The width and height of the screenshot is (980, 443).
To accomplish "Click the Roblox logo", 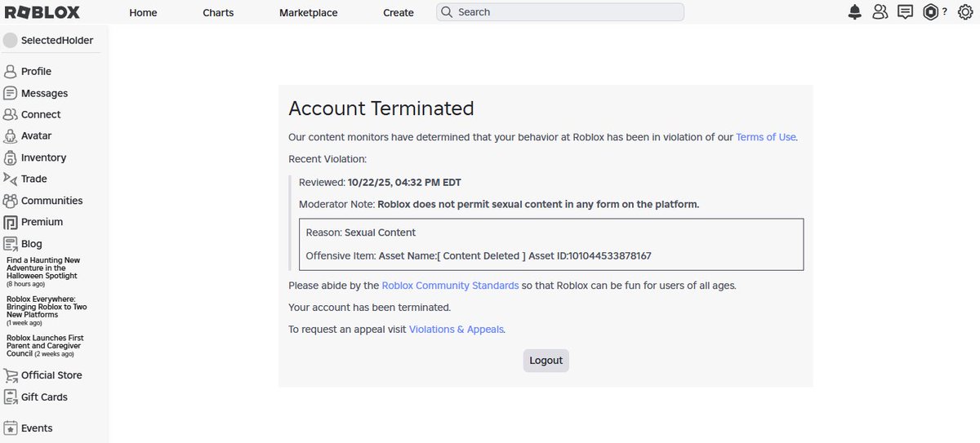I will coord(42,12).
